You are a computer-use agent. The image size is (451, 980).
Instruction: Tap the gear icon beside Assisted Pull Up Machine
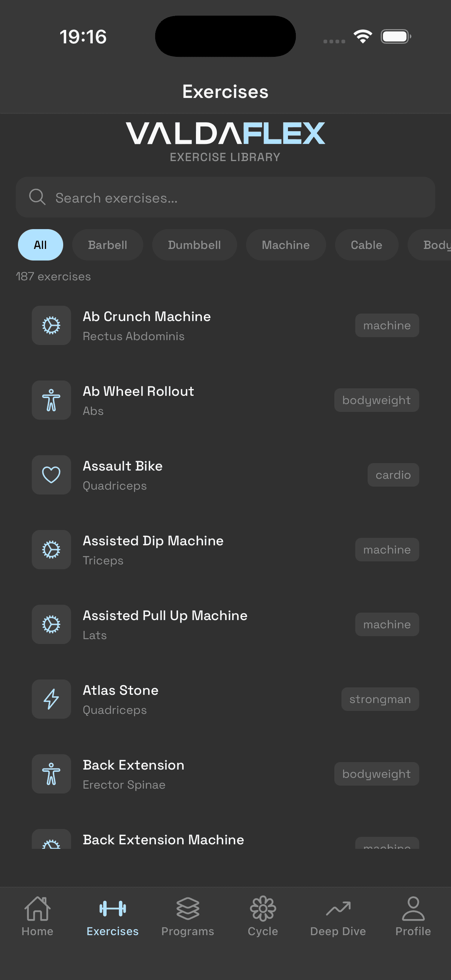(51, 624)
